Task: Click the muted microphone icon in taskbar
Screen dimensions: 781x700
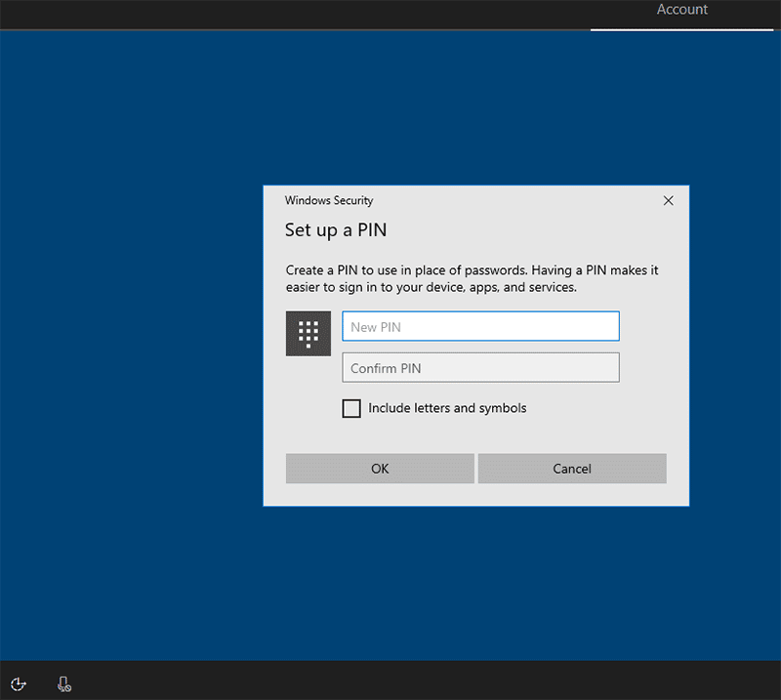Action: [x=63, y=683]
